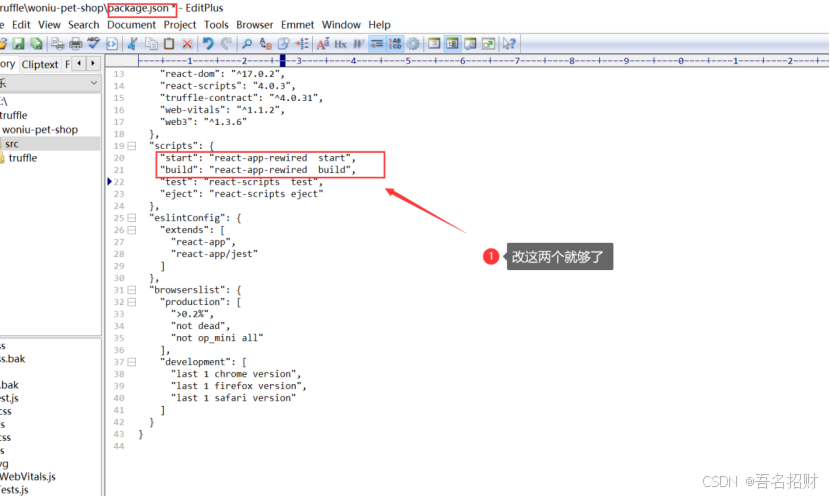Open the Emmet menu
The image size is (830, 497).
pyautogui.click(x=297, y=25)
